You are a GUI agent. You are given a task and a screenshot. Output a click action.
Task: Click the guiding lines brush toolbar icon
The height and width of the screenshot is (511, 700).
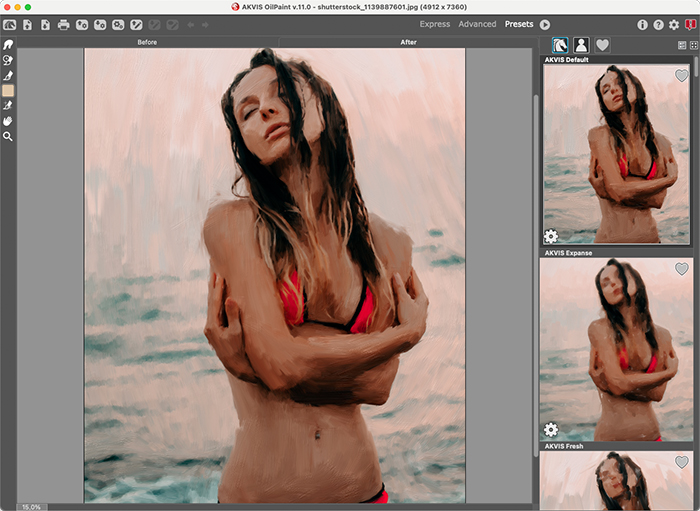(x=136, y=25)
